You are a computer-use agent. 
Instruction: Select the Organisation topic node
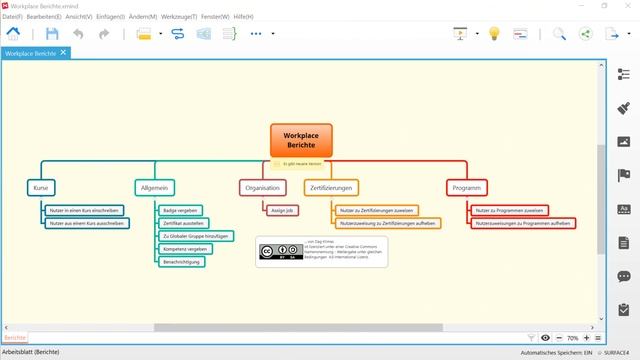tap(262, 188)
